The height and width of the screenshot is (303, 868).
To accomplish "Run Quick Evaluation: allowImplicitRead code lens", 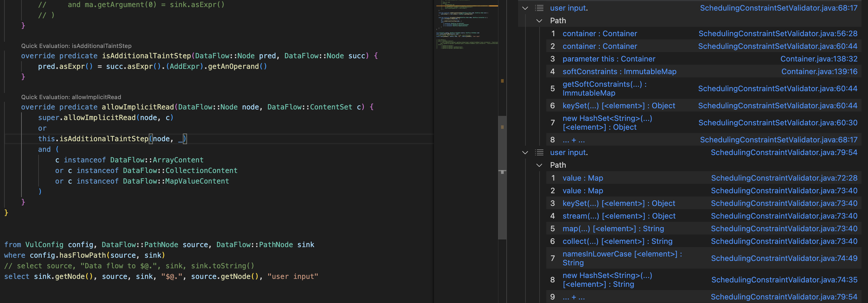I will 71,97.
